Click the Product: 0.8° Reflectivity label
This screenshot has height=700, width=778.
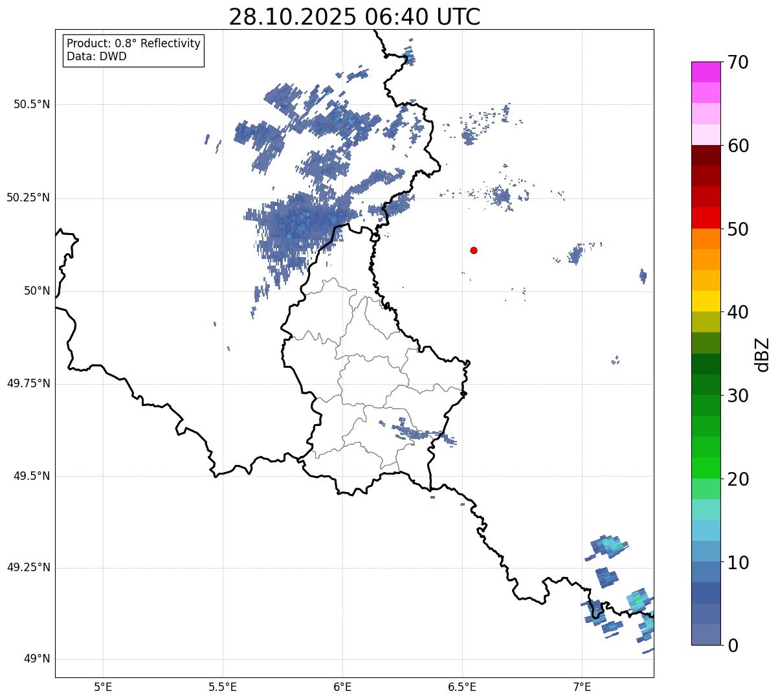pos(134,43)
